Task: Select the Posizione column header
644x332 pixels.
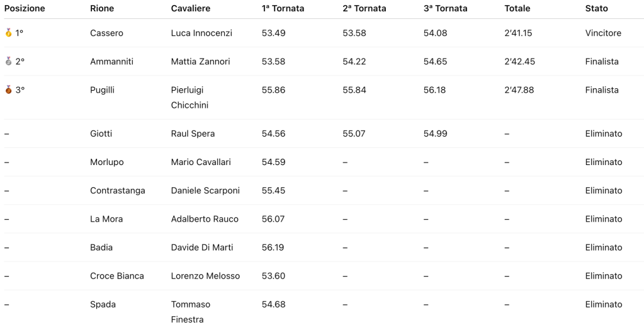Action: tap(25, 9)
